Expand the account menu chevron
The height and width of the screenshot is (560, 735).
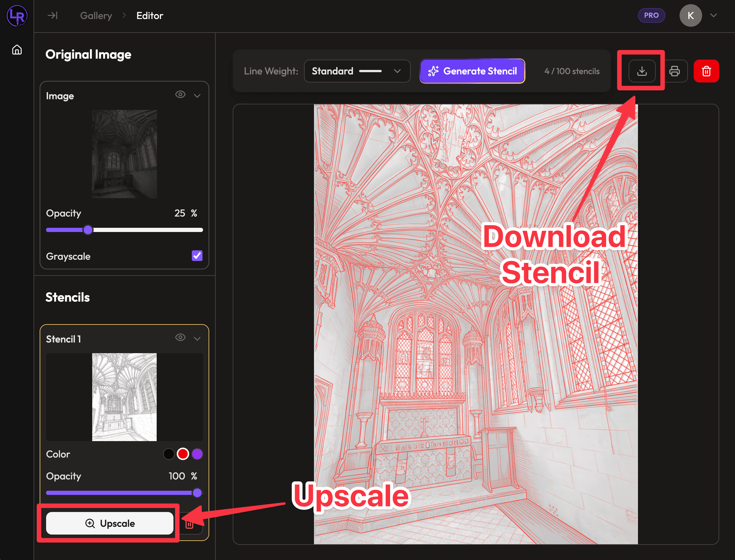click(x=713, y=15)
